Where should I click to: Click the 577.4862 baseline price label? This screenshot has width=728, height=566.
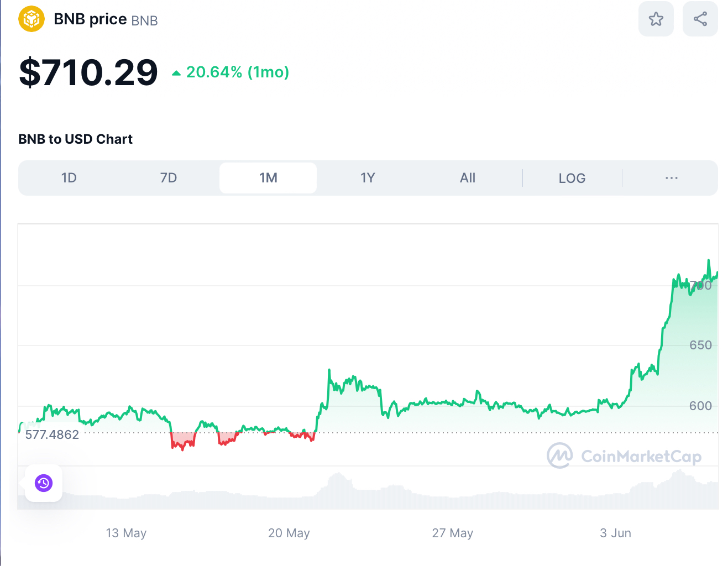[x=52, y=434]
